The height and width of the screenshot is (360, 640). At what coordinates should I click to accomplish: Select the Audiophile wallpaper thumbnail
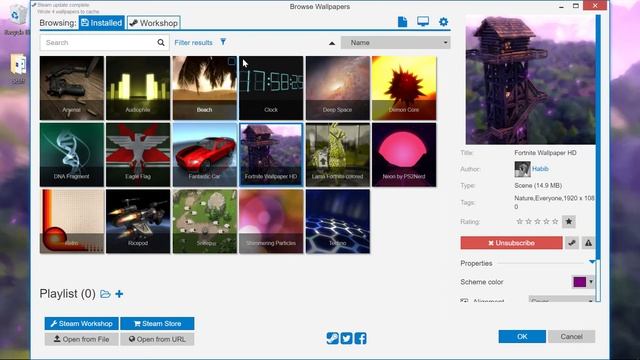[x=138, y=88]
